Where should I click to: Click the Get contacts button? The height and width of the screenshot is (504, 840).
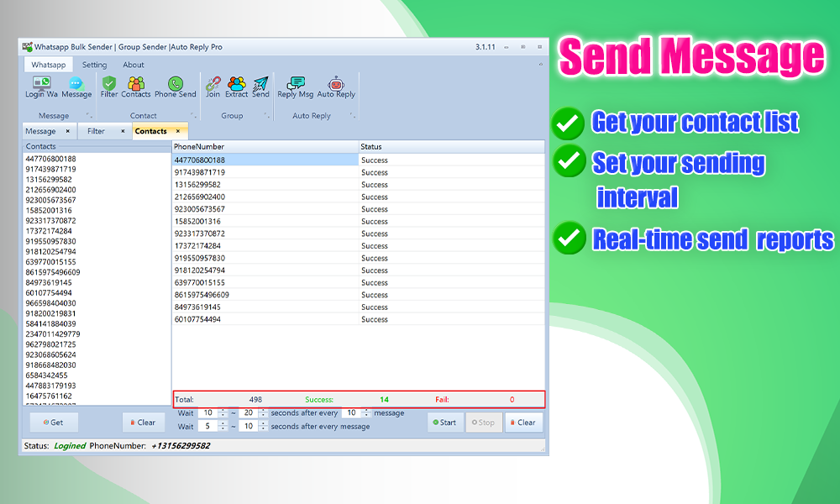click(x=54, y=423)
